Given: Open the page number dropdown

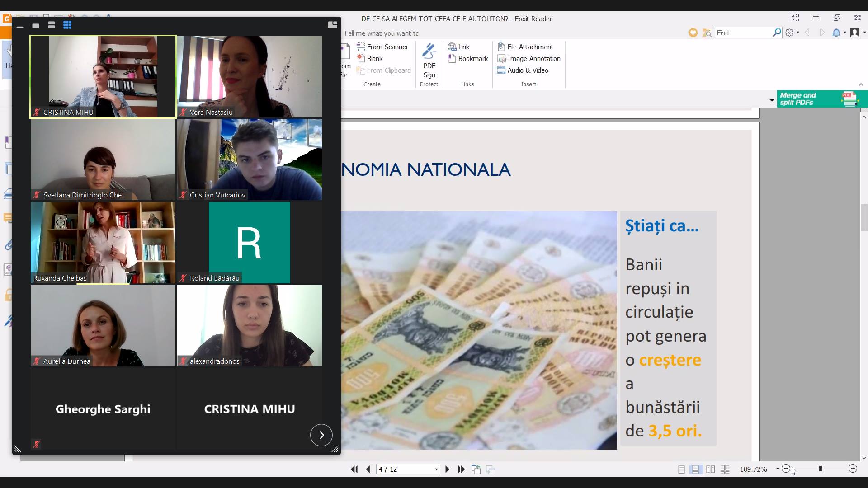Looking at the screenshot, I should [436, 469].
